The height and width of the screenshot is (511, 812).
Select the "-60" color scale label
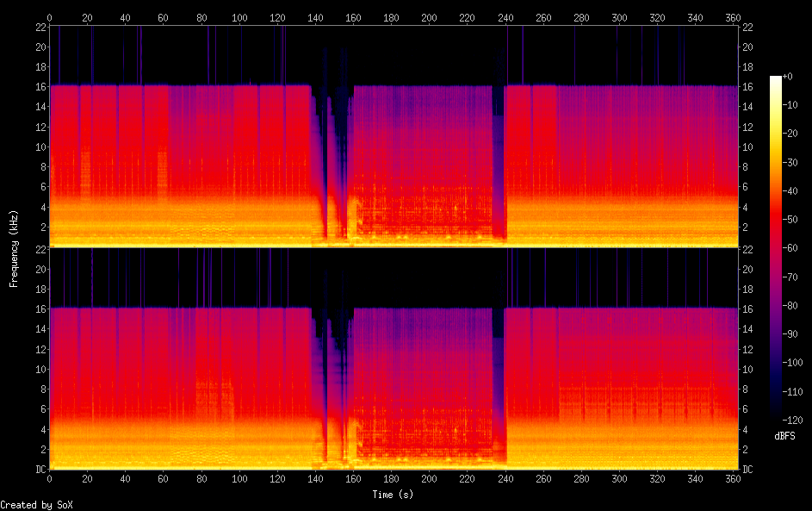tap(790, 247)
